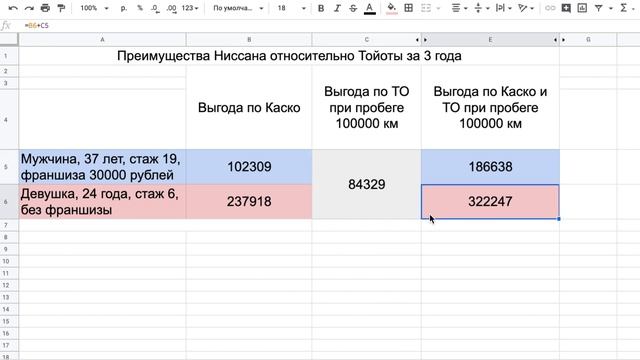
Task: Click the select-all corner box
Action: click(9, 40)
